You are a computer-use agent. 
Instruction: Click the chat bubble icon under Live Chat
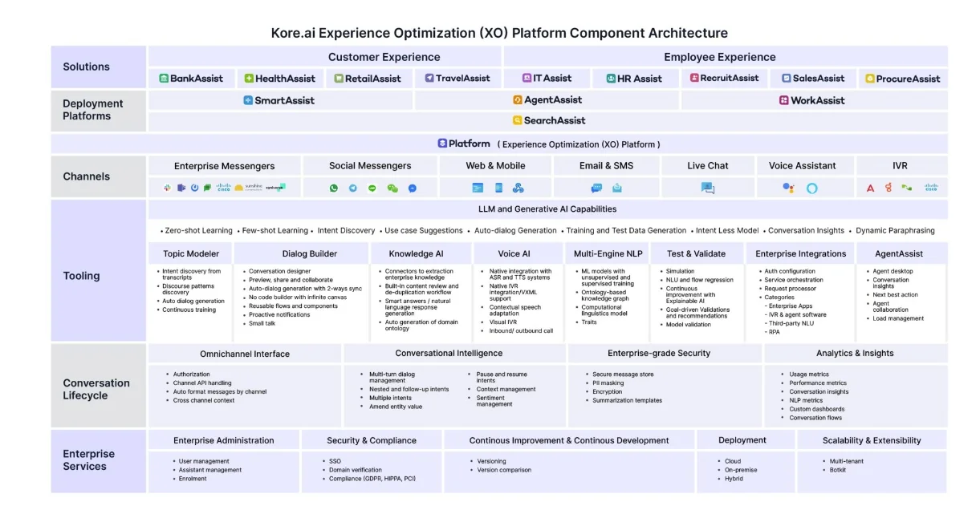707,188
